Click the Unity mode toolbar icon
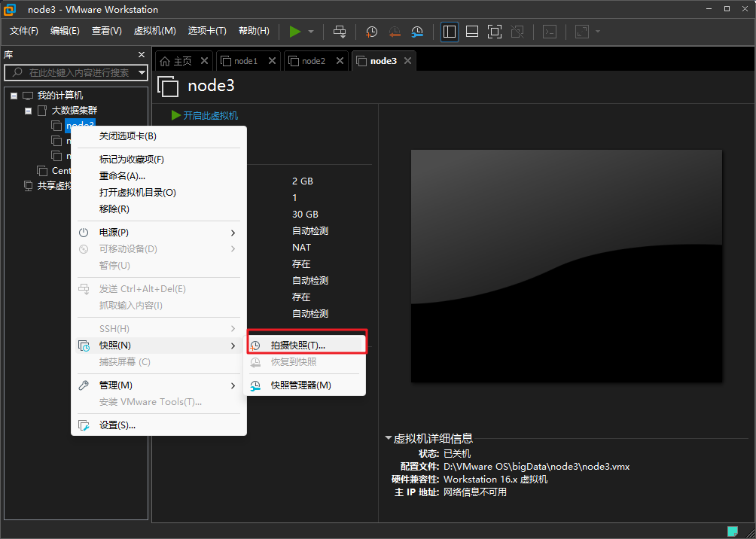The image size is (756, 539). pos(517,32)
